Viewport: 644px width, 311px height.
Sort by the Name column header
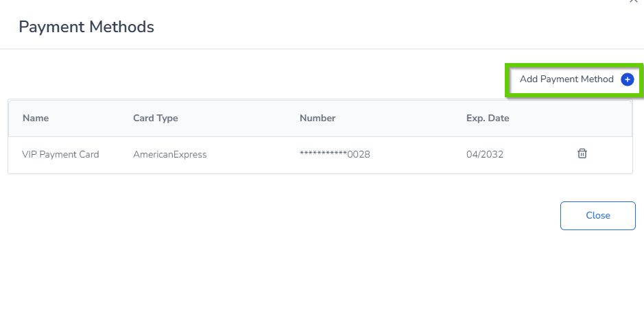(36, 118)
